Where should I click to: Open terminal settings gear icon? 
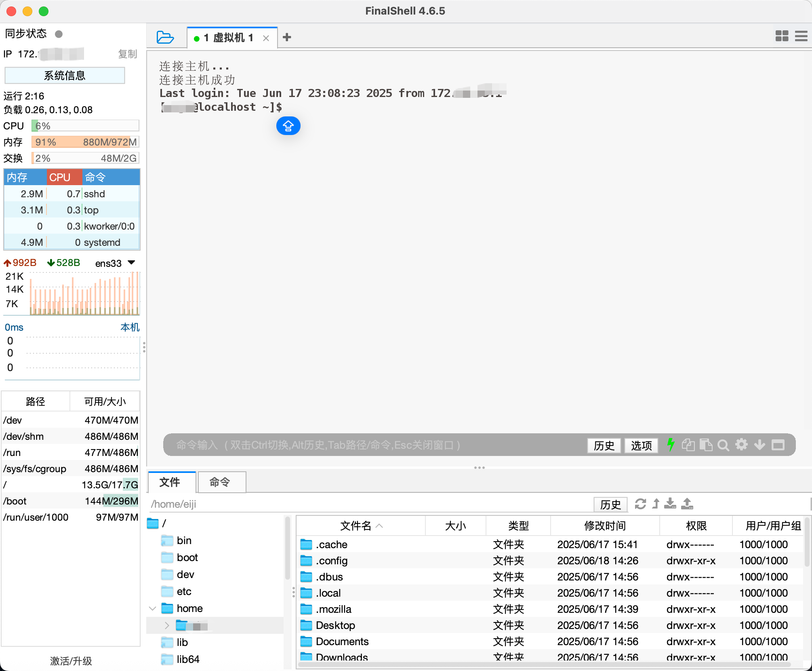(741, 445)
